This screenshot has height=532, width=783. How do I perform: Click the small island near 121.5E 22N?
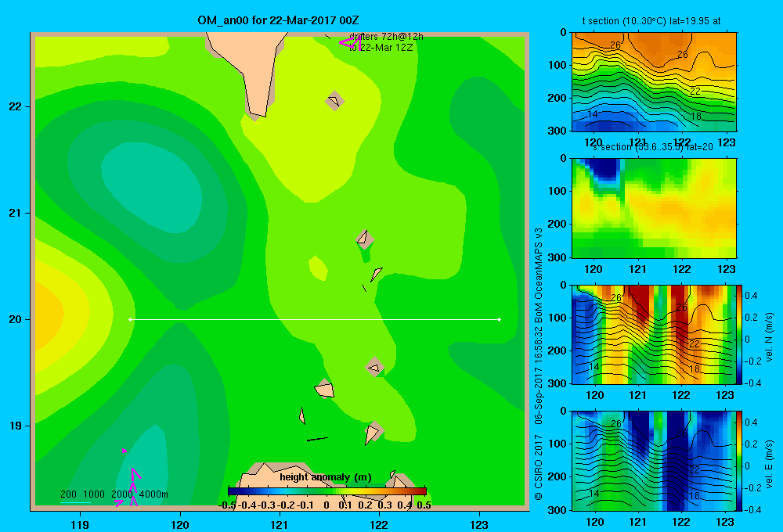[334, 101]
